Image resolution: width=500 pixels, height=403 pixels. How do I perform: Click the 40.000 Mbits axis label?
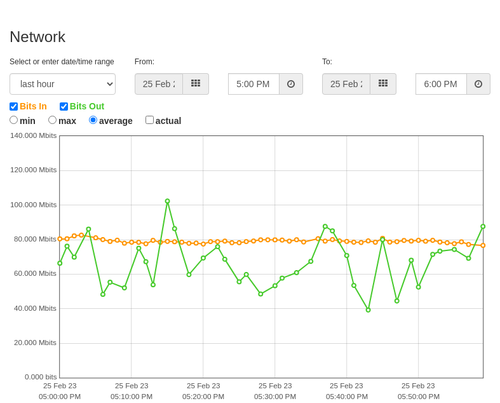point(35,308)
